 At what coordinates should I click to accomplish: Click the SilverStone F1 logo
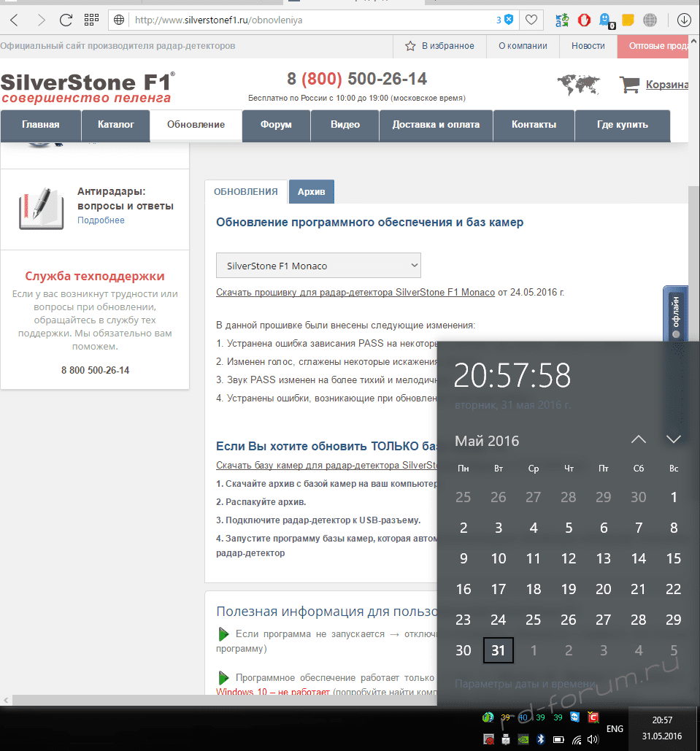(x=88, y=88)
